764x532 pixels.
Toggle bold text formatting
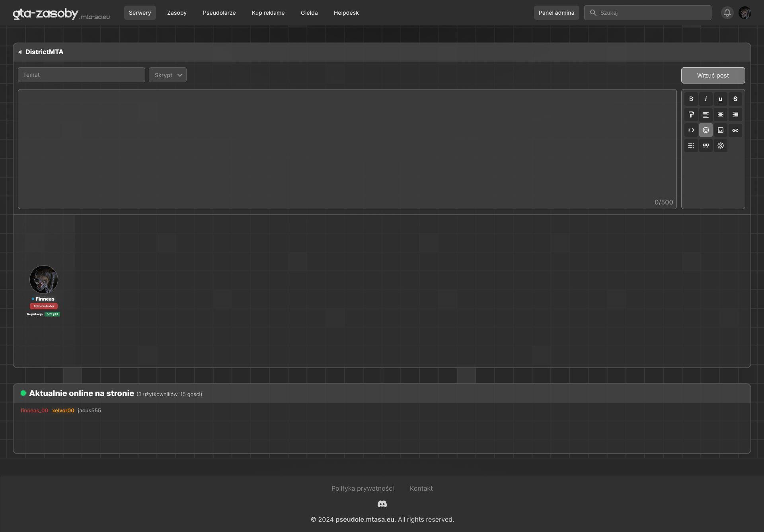click(691, 99)
